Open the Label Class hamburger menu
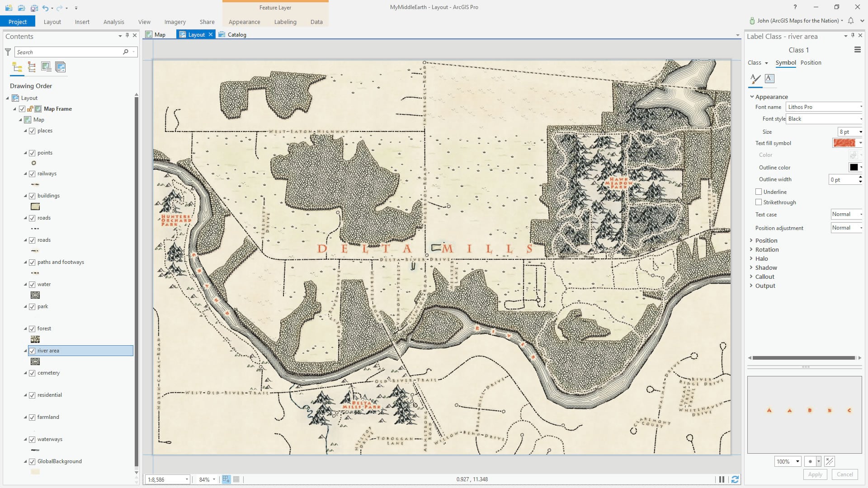 pos(857,50)
